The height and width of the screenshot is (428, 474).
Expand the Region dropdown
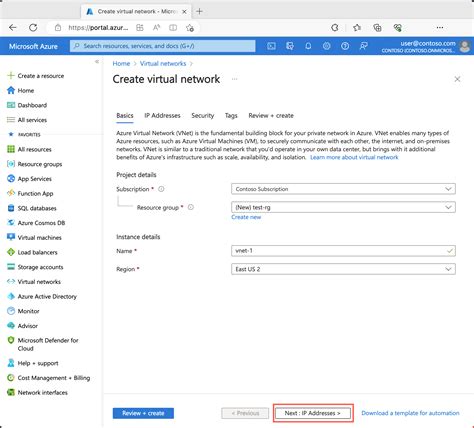tap(343, 269)
